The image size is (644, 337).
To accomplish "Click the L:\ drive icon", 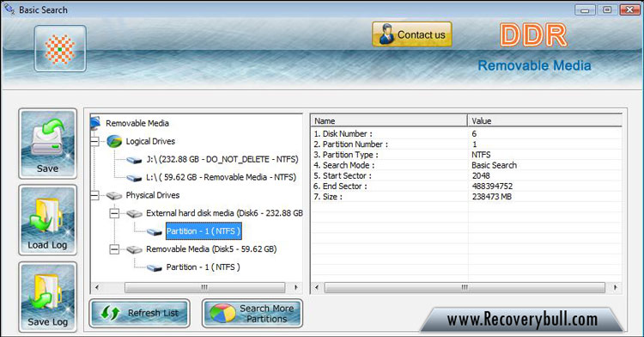I will tap(134, 178).
